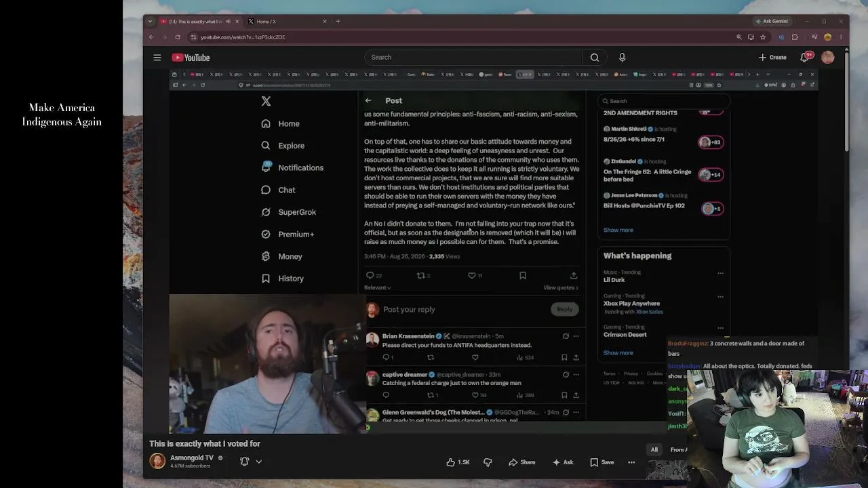Click the X search box in the video
This screenshot has width=868, height=488.
click(x=663, y=101)
